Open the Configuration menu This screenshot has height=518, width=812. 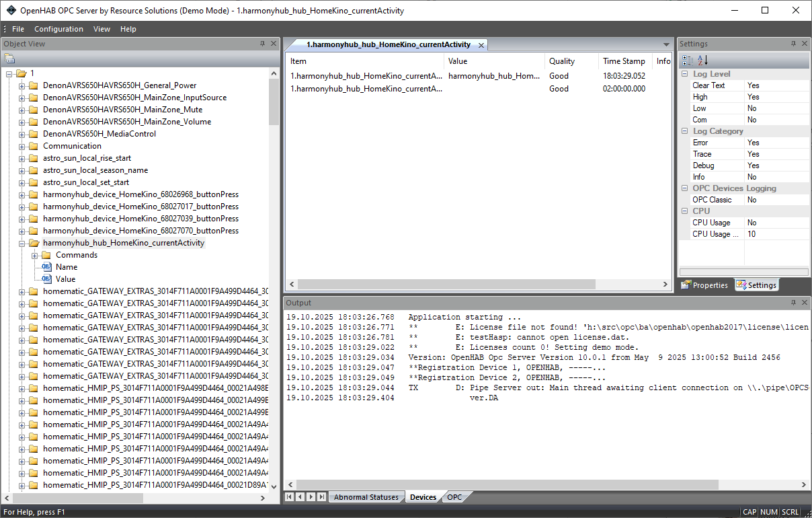[x=58, y=29]
